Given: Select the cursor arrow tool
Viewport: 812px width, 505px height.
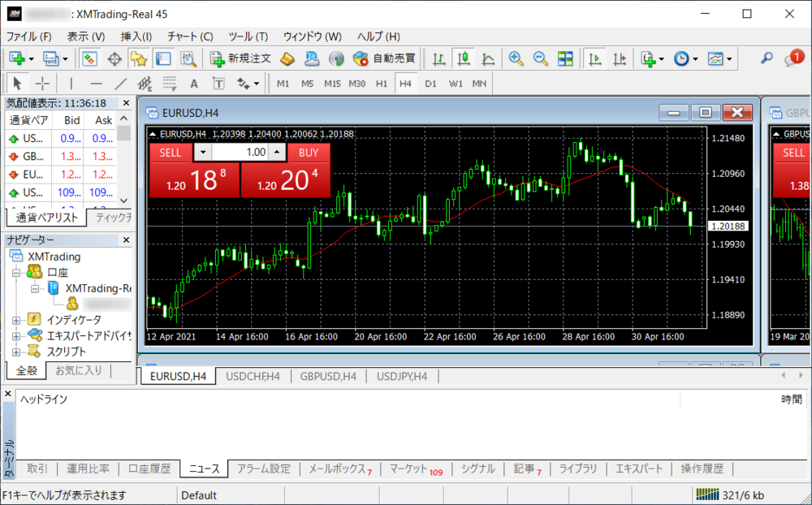Looking at the screenshot, I should pyautogui.click(x=17, y=84).
